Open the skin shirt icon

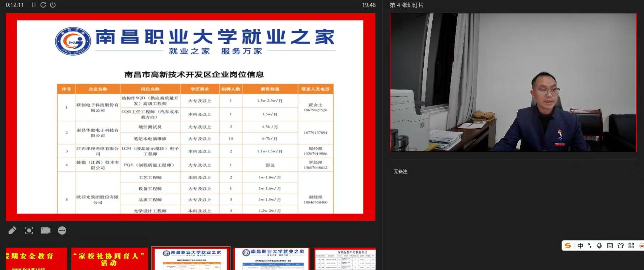tap(621, 246)
